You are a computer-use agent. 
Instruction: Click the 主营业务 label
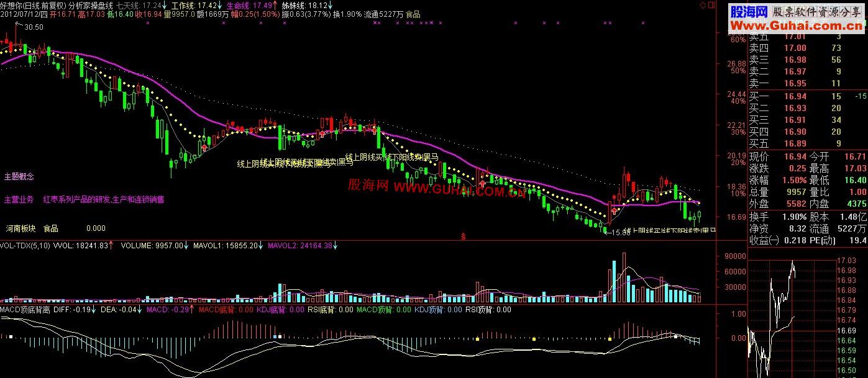point(19,200)
